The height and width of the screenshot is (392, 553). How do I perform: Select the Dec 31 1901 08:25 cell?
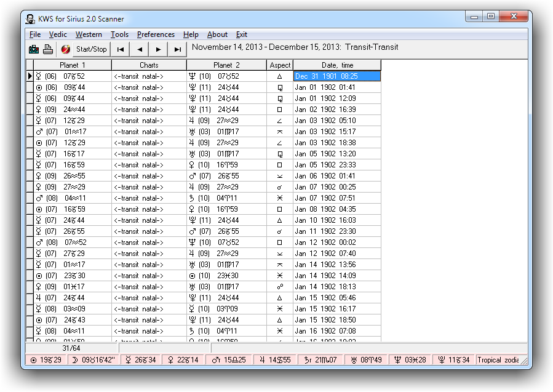pos(337,76)
